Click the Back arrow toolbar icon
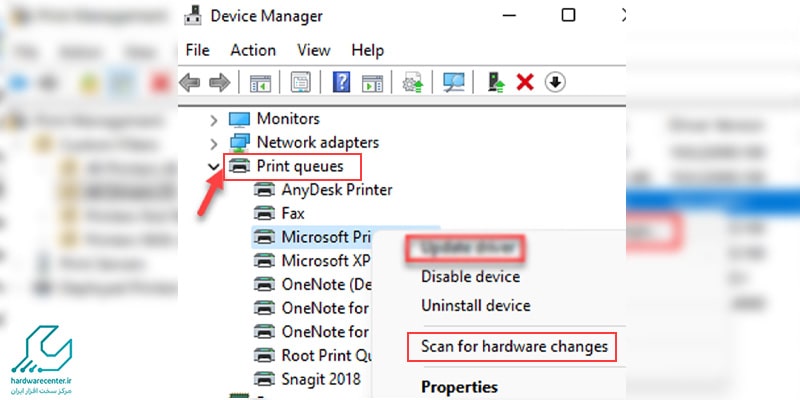Viewport: 800px width, 400px height. click(x=189, y=82)
